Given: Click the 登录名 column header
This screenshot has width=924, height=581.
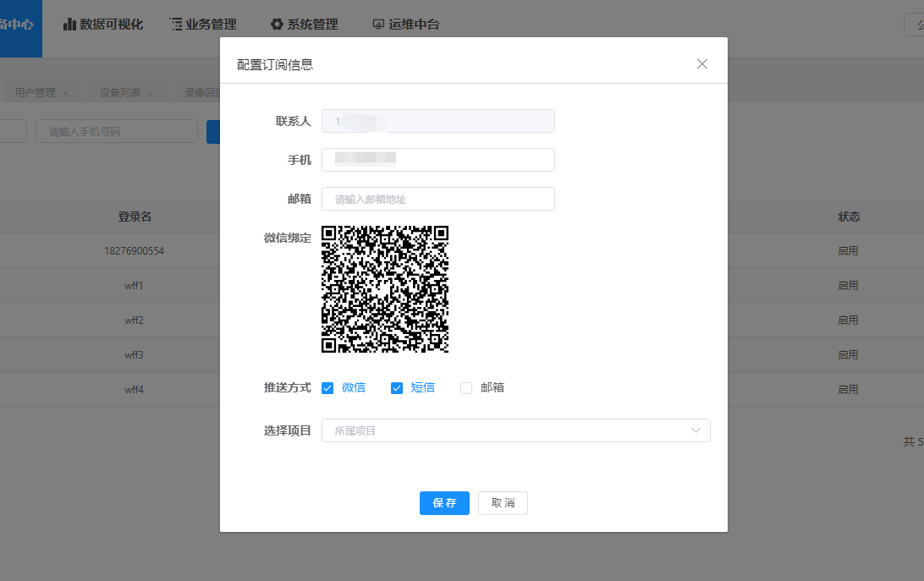Looking at the screenshot, I should 135,217.
